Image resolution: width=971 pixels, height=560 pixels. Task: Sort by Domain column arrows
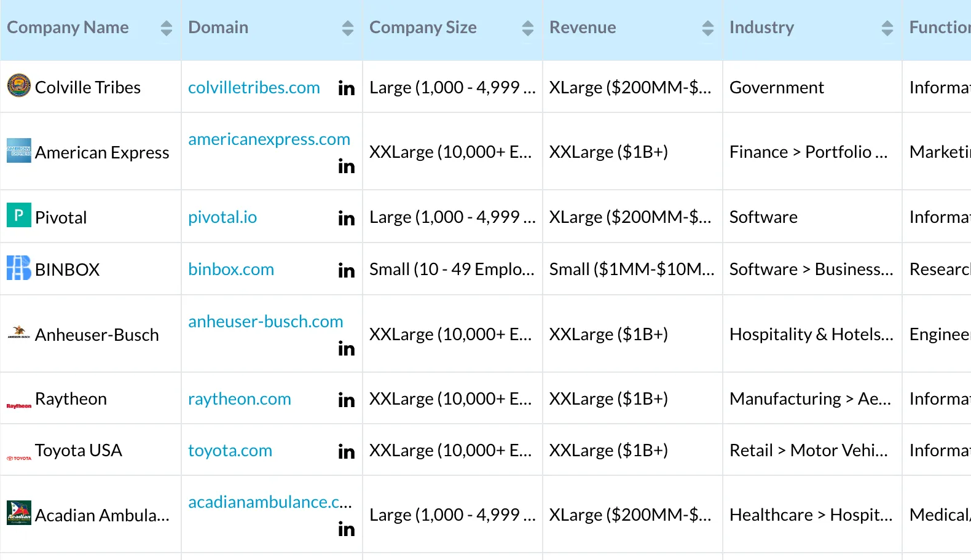348,28
